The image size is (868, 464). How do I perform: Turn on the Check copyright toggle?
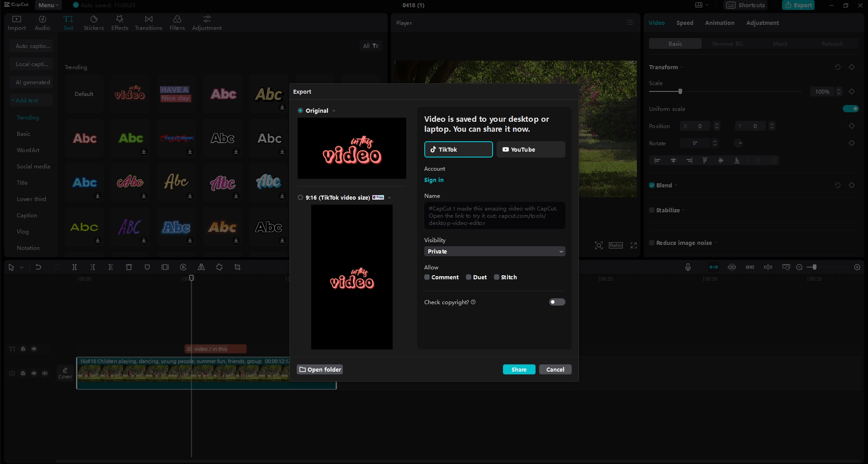[556, 302]
